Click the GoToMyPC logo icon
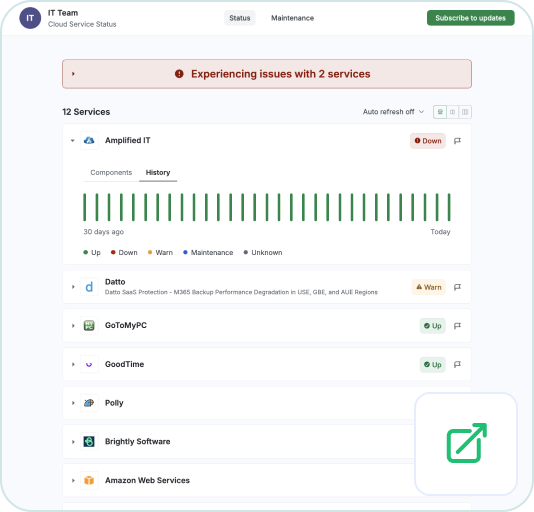Viewport: 534px width, 512px height. 89,326
